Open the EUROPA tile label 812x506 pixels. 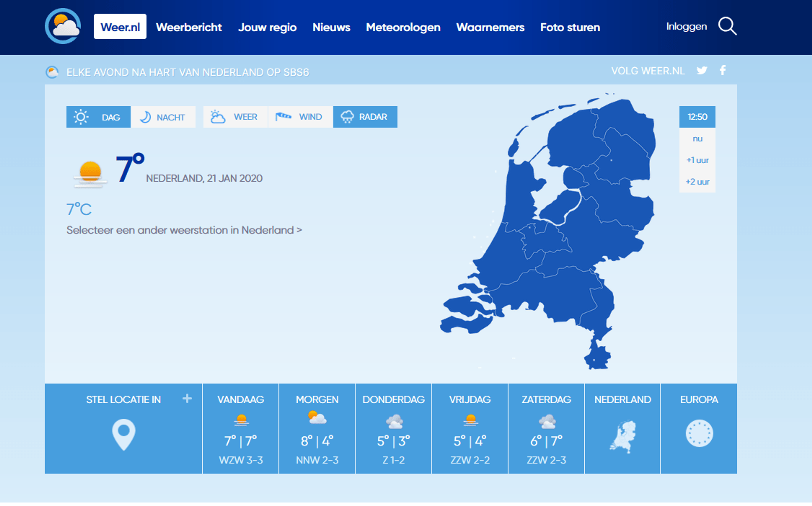tap(699, 399)
